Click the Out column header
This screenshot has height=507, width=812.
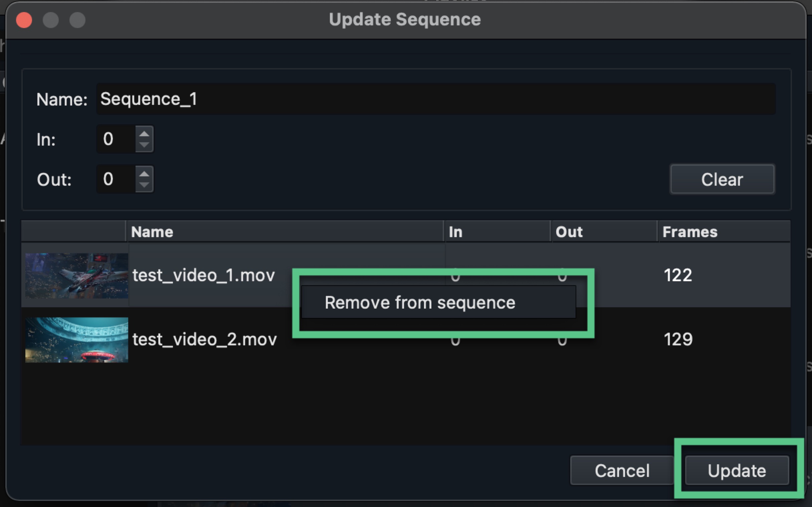pos(569,231)
